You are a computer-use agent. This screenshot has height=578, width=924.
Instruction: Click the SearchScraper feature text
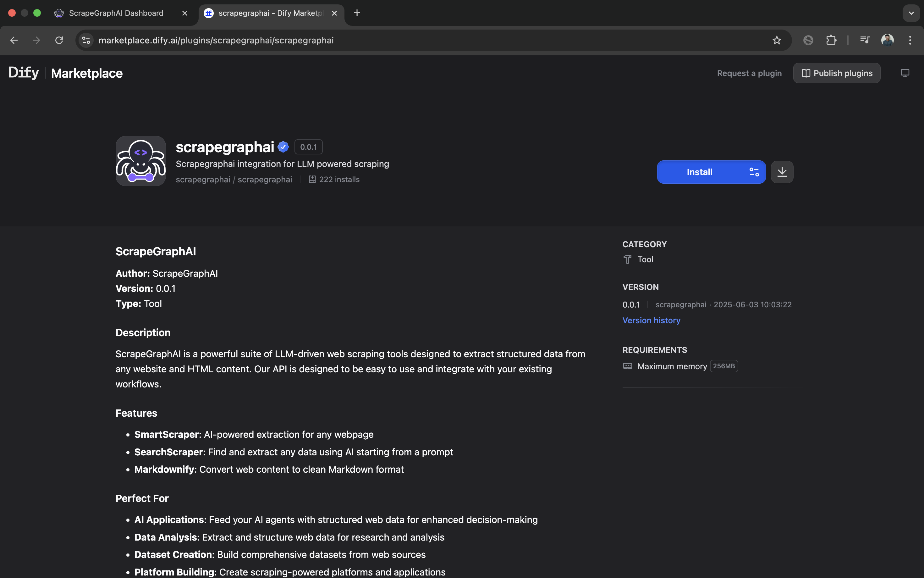(x=293, y=452)
